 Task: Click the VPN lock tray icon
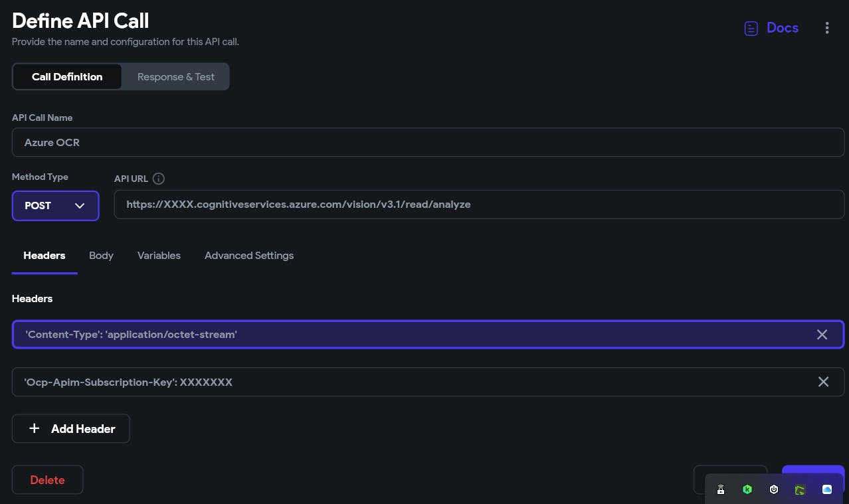(x=721, y=490)
